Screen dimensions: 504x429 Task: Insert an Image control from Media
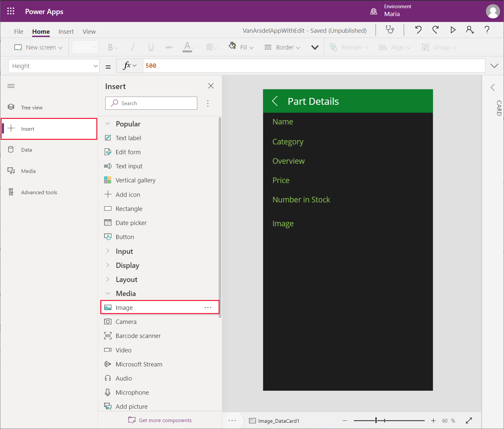(124, 308)
